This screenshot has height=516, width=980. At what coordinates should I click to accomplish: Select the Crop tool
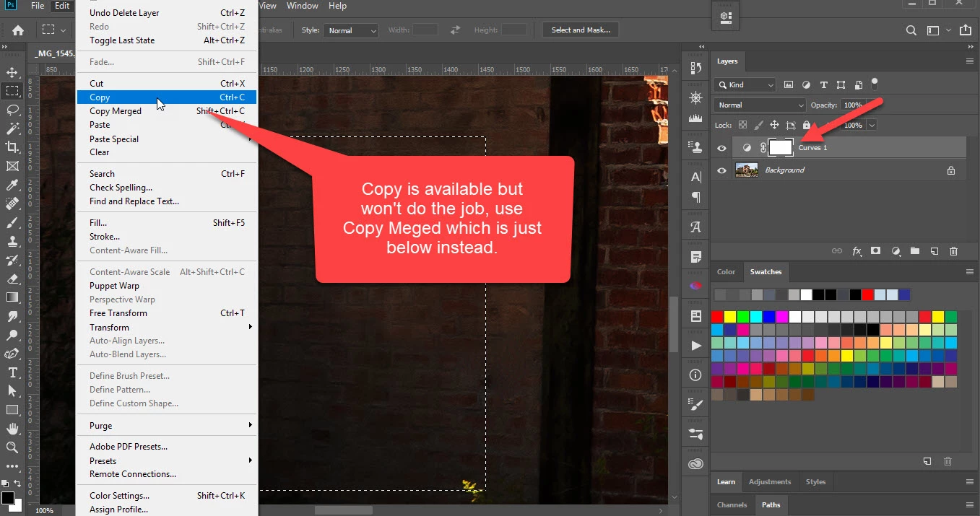[x=12, y=147]
